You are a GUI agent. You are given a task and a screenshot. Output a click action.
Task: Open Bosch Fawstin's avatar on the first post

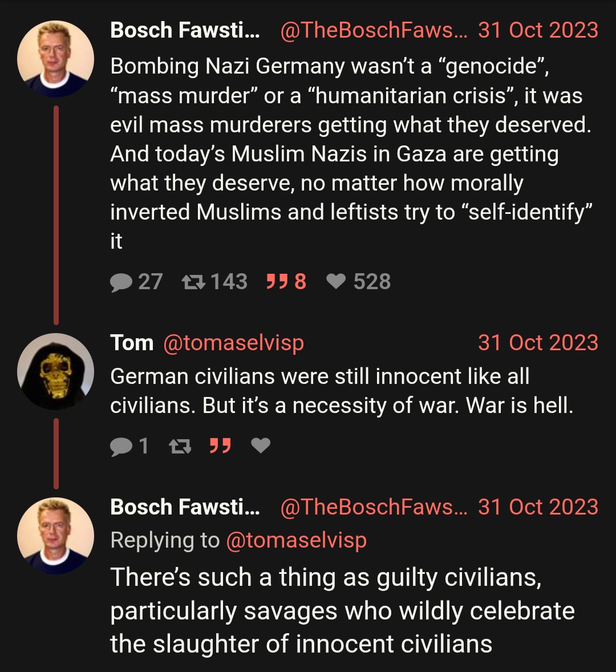point(56,59)
